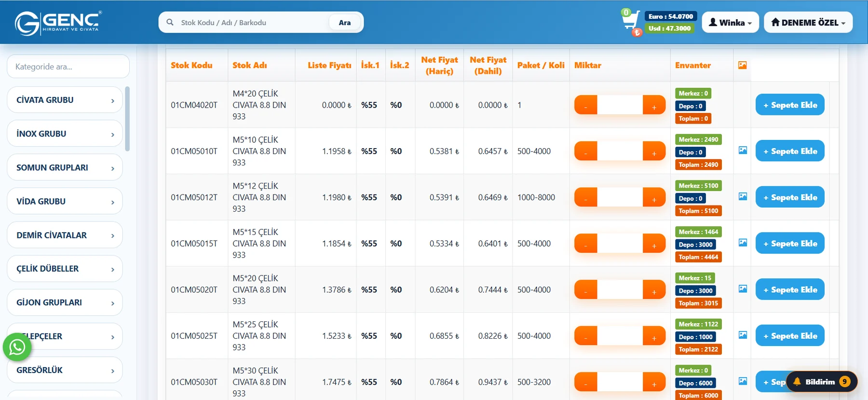Image resolution: width=868 pixels, height=400 pixels.
Task: Click the Ara search button
Action: point(345,23)
